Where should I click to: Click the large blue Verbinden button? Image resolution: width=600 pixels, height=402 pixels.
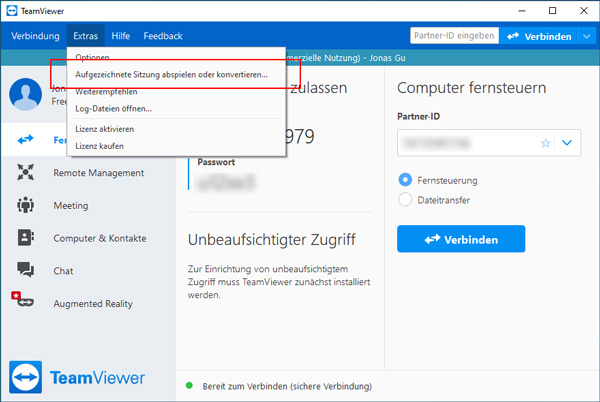point(461,239)
